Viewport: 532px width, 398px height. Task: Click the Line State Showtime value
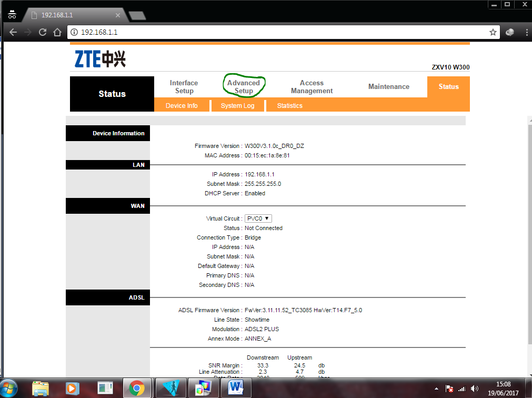(x=257, y=320)
